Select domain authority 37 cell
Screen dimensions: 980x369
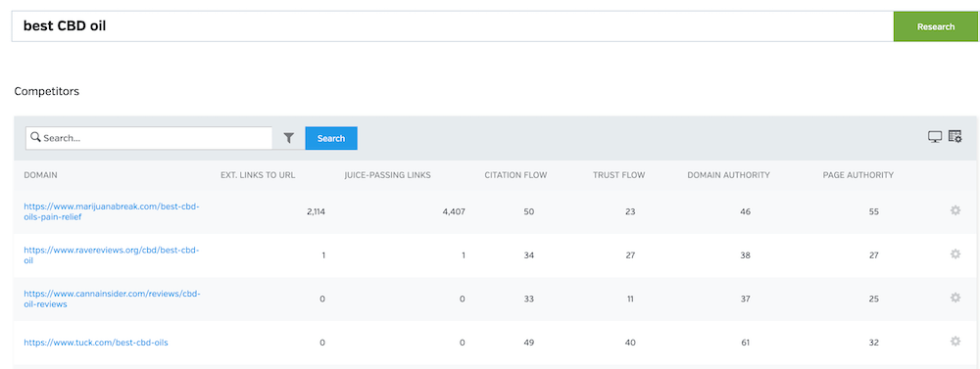click(745, 300)
